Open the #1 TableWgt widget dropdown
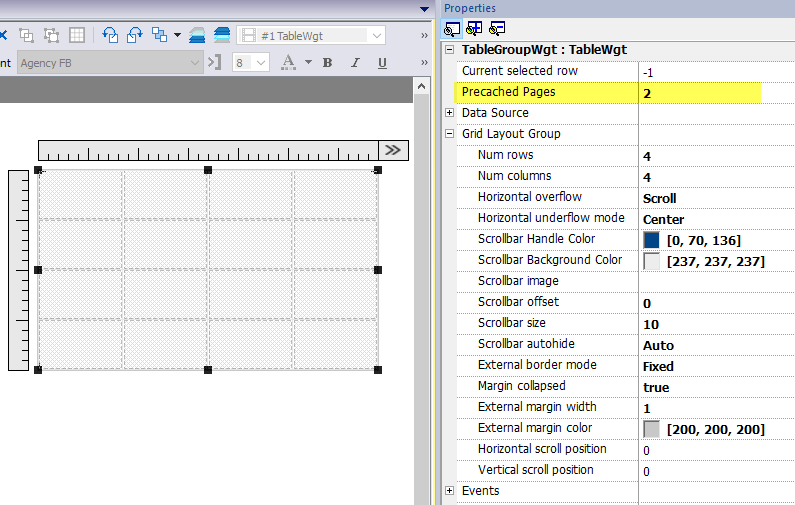Image resolution: width=795 pixels, height=505 pixels. [x=376, y=35]
